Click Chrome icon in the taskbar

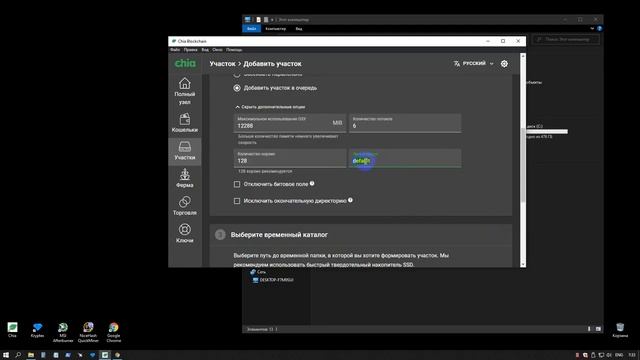[118, 355]
